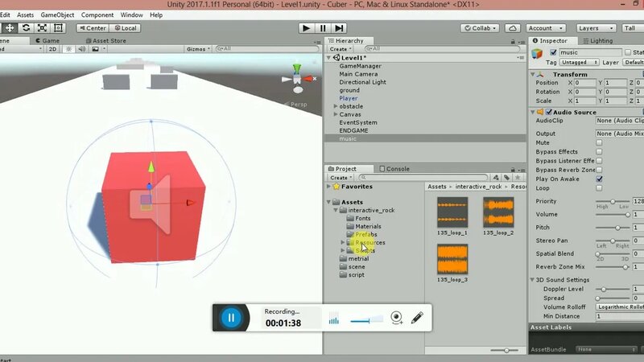
Task: Toggle the Local handle button
Action: click(x=126, y=28)
